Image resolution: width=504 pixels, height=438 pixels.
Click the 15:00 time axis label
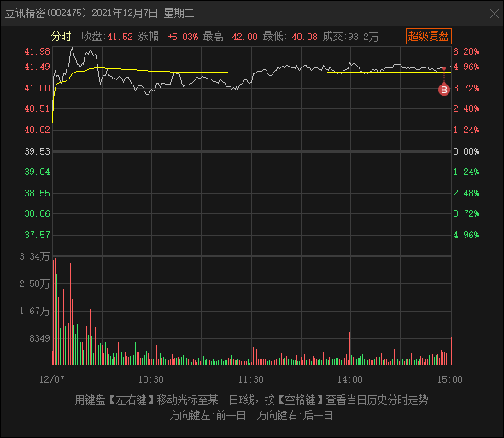(x=449, y=379)
